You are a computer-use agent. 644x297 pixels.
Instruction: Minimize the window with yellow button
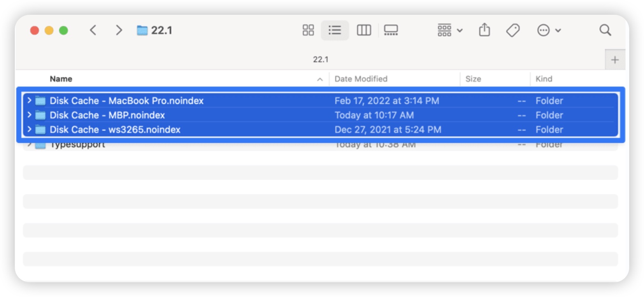click(49, 30)
